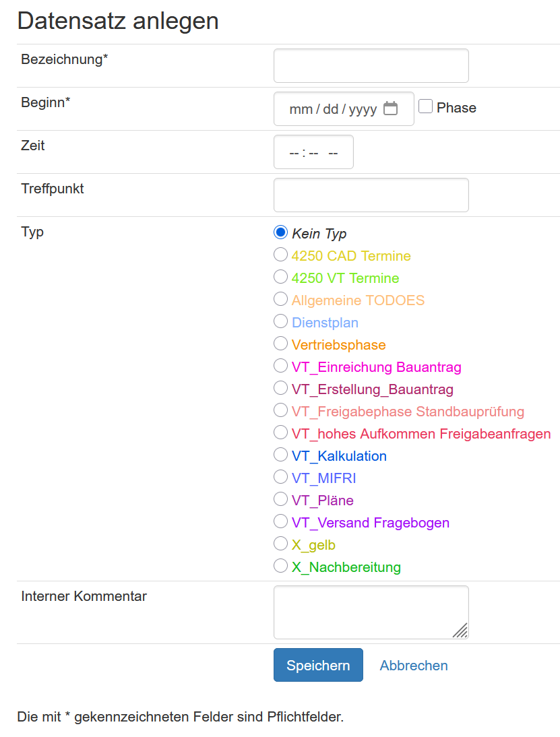Select the Kein Typ radio button
560x737 pixels.
(x=280, y=232)
